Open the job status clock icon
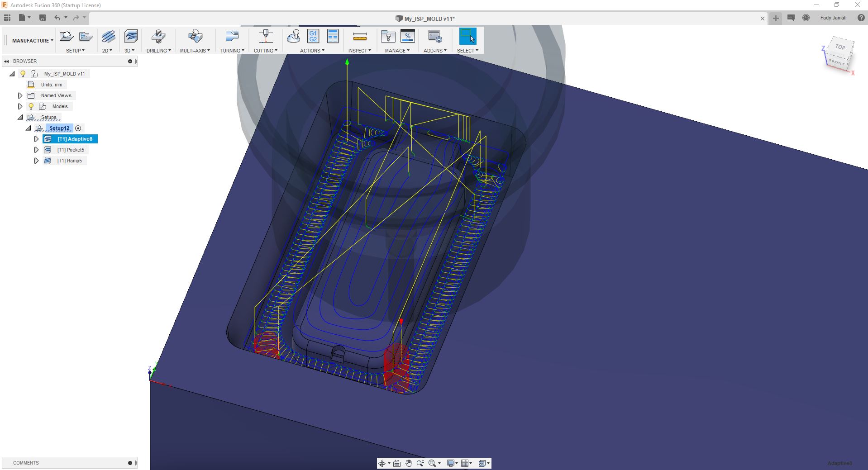The image size is (868, 470). [806, 18]
